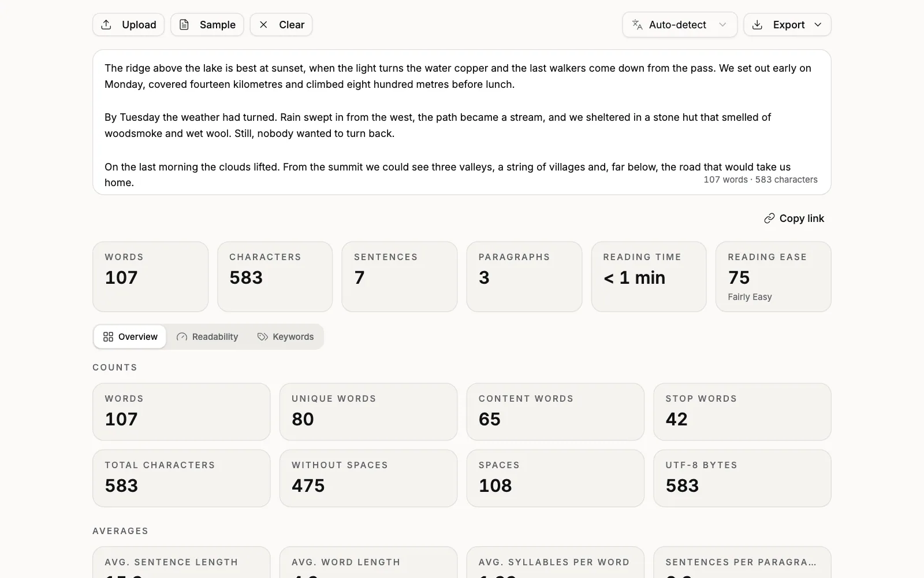Click the Clear X icon
This screenshot has width=924, height=578.
click(x=263, y=25)
